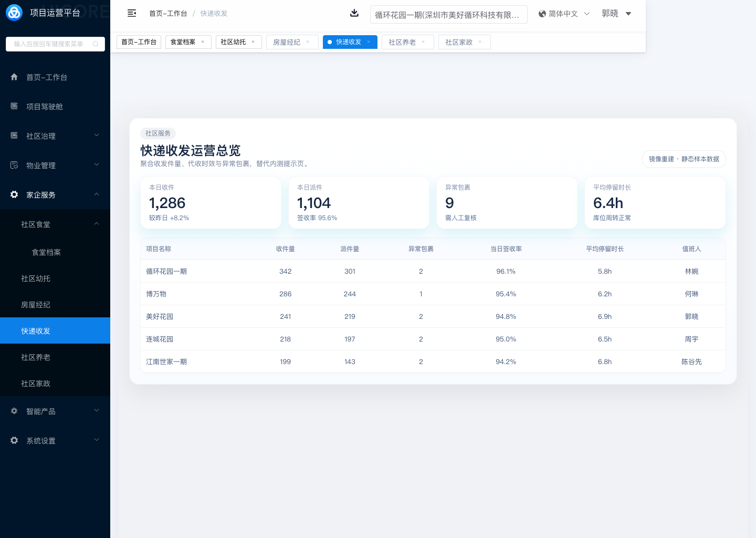Click the 镜像重建 · 静态样本数据 button
756x538 pixels.
click(x=684, y=159)
